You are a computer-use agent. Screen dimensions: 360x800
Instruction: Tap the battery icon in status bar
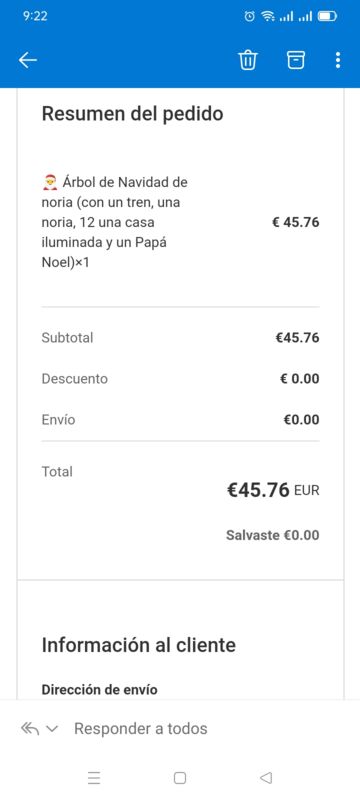327,16
